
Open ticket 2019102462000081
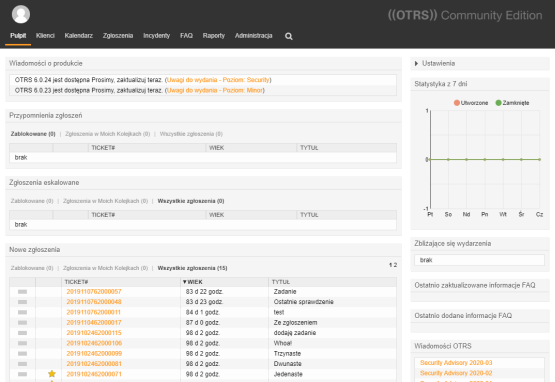94,364
